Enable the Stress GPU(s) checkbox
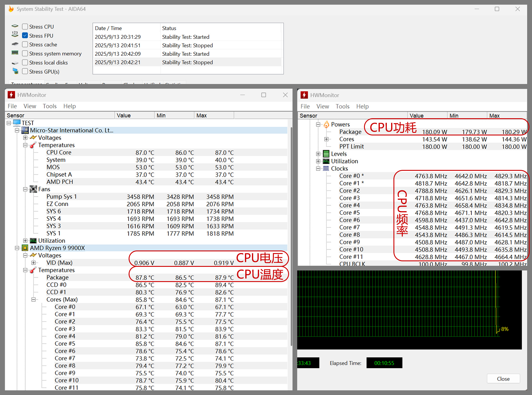Image resolution: width=532 pixels, height=395 pixels. point(25,72)
